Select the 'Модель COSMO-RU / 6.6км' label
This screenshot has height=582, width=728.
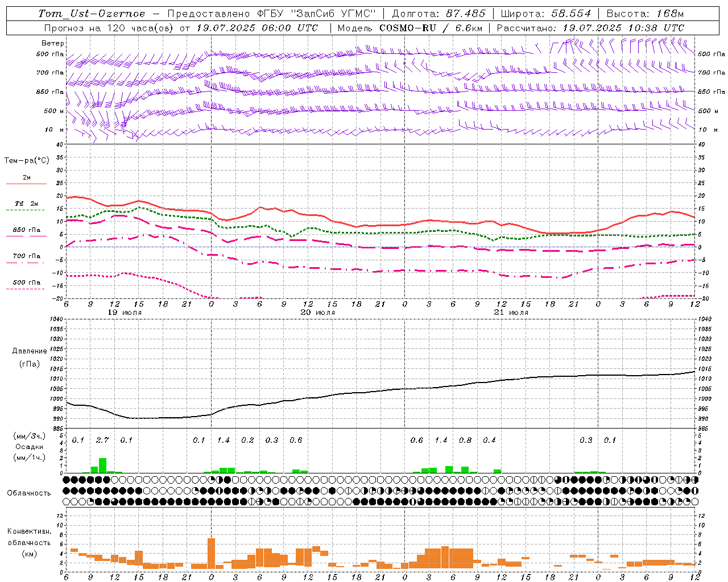pyautogui.click(x=410, y=28)
